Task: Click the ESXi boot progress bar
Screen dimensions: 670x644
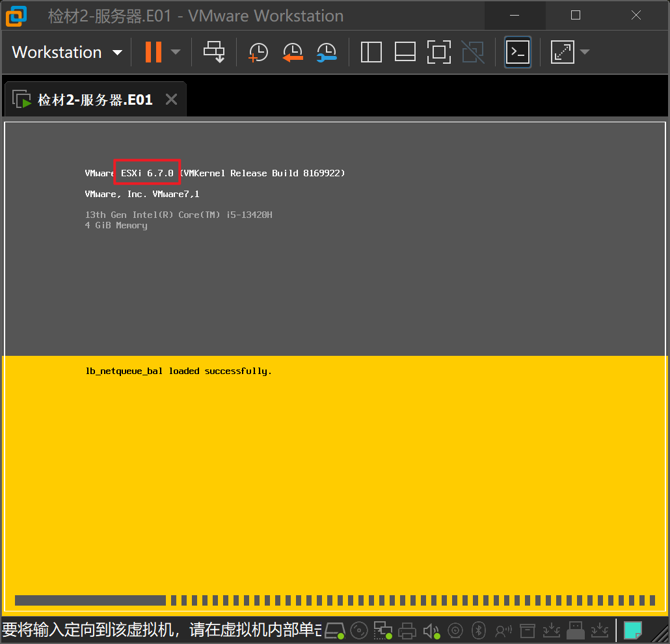Action: click(x=335, y=600)
